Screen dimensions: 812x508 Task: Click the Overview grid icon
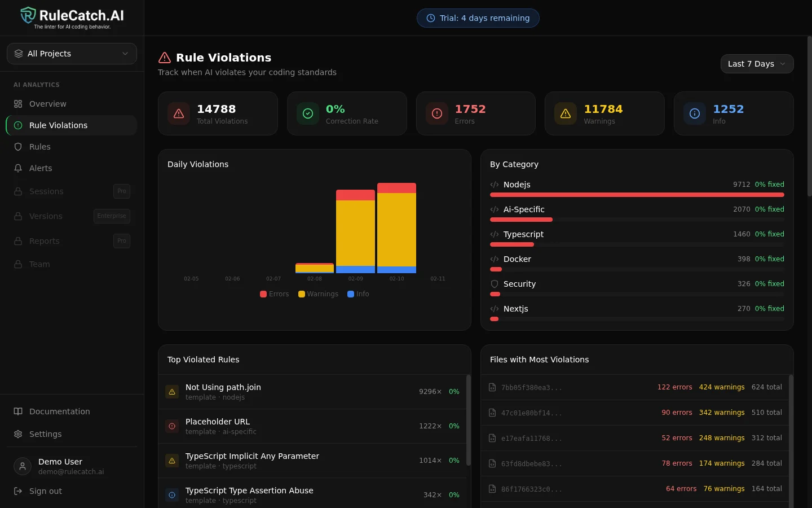click(x=17, y=104)
